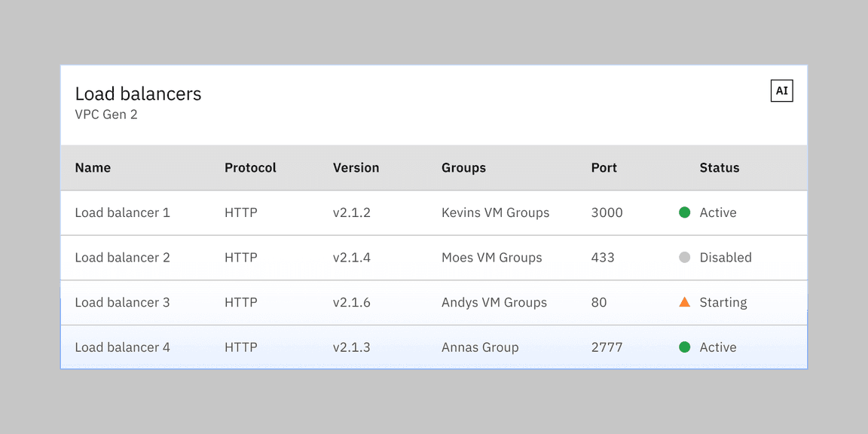Viewport: 868px width, 434px height.
Task: Click green status dot for Load balancer 4
Action: (x=684, y=347)
